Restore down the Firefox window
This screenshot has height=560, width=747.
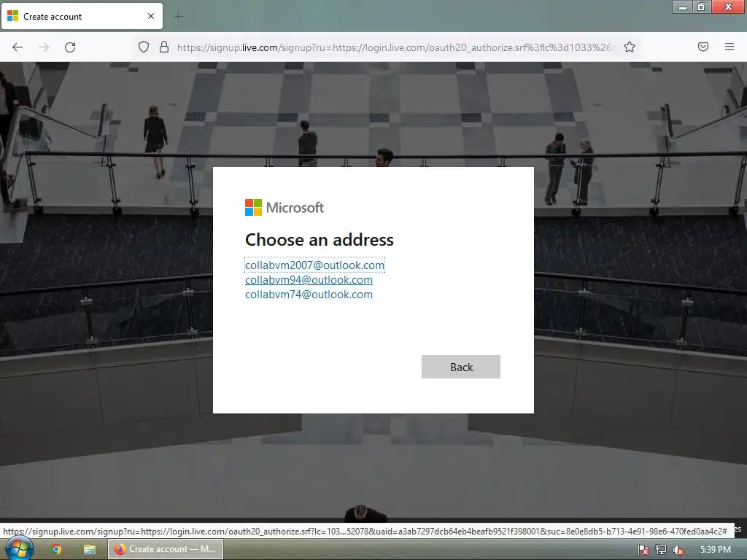tap(702, 7)
